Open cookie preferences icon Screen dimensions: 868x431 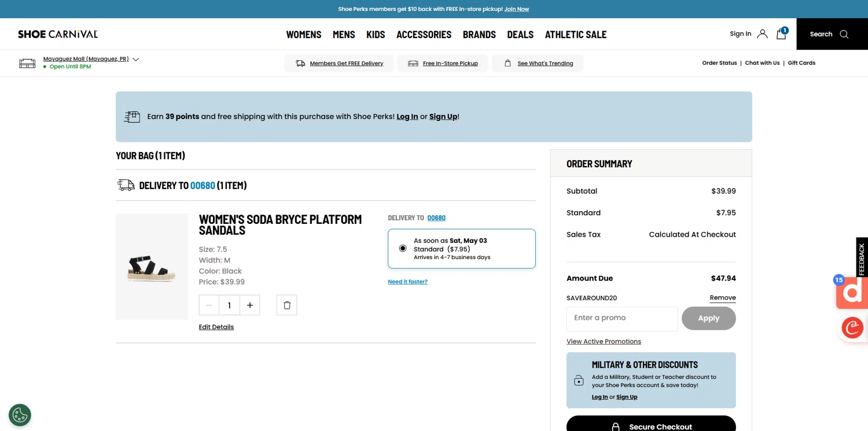tap(20, 415)
